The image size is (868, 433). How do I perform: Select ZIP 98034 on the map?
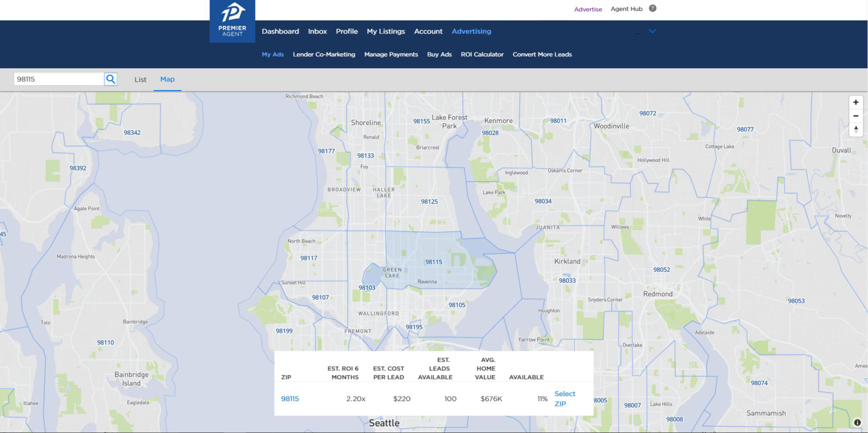point(543,202)
